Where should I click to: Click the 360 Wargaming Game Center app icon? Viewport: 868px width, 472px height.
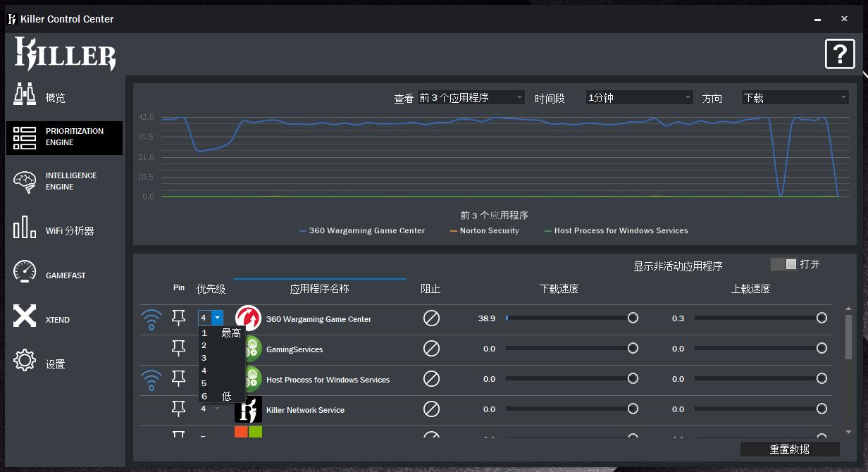tap(248, 318)
